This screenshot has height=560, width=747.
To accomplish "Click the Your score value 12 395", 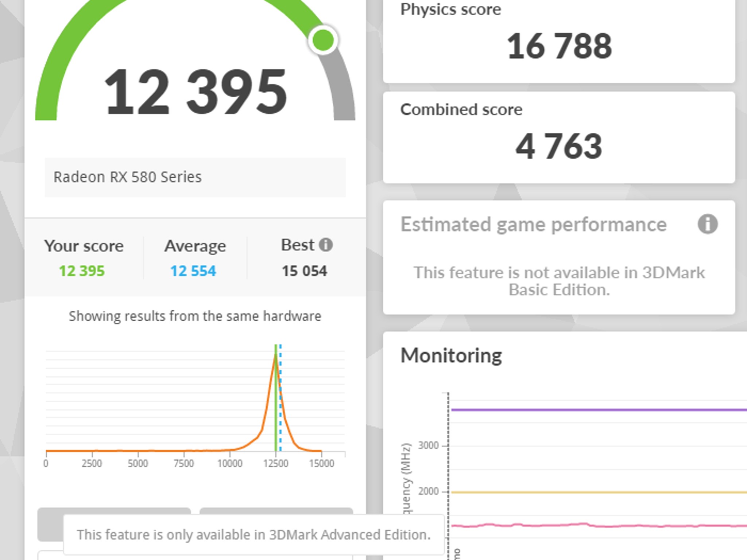I will point(82,271).
